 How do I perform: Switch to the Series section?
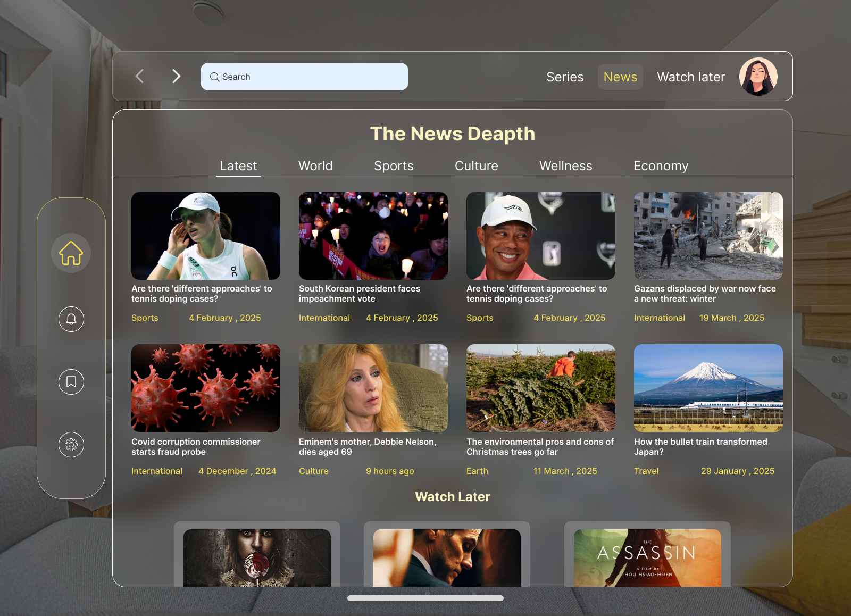point(565,77)
